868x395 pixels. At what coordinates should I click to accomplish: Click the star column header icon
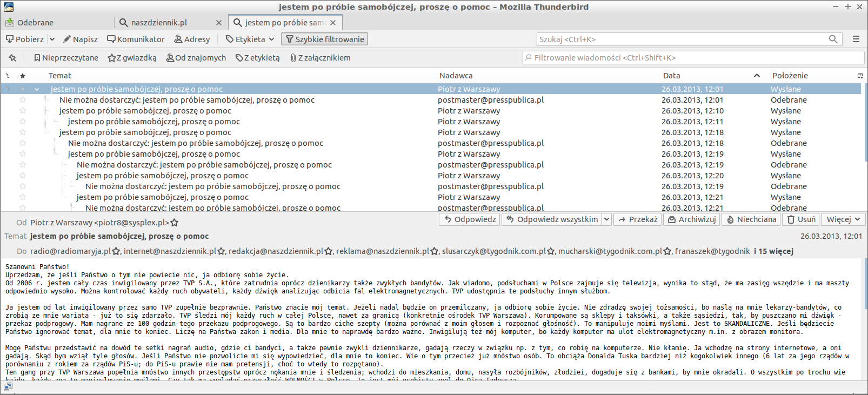click(x=23, y=76)
